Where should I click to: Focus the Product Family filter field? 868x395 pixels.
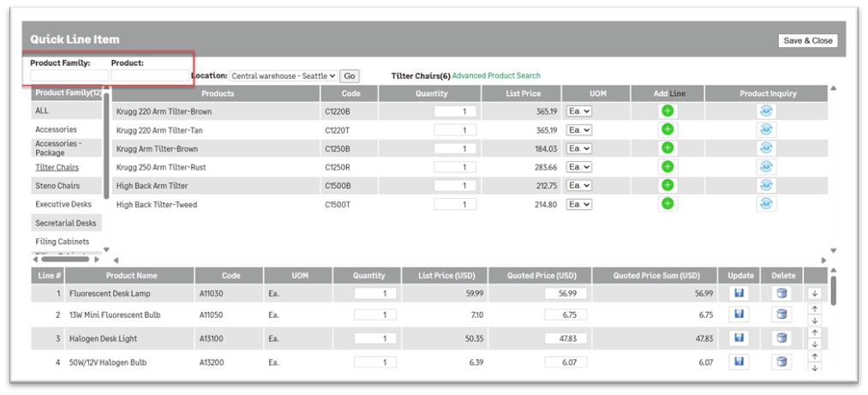click(69, 75)
